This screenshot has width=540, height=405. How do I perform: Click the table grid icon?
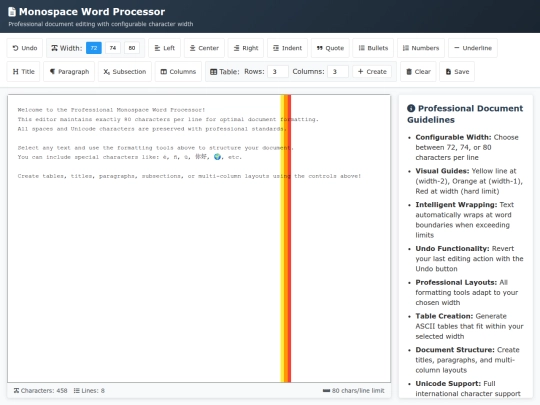click(214, 72)
